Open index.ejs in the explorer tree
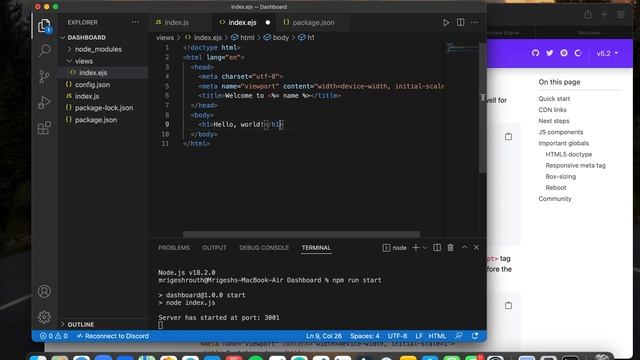640x360 pixels. (x=93, y=73)
